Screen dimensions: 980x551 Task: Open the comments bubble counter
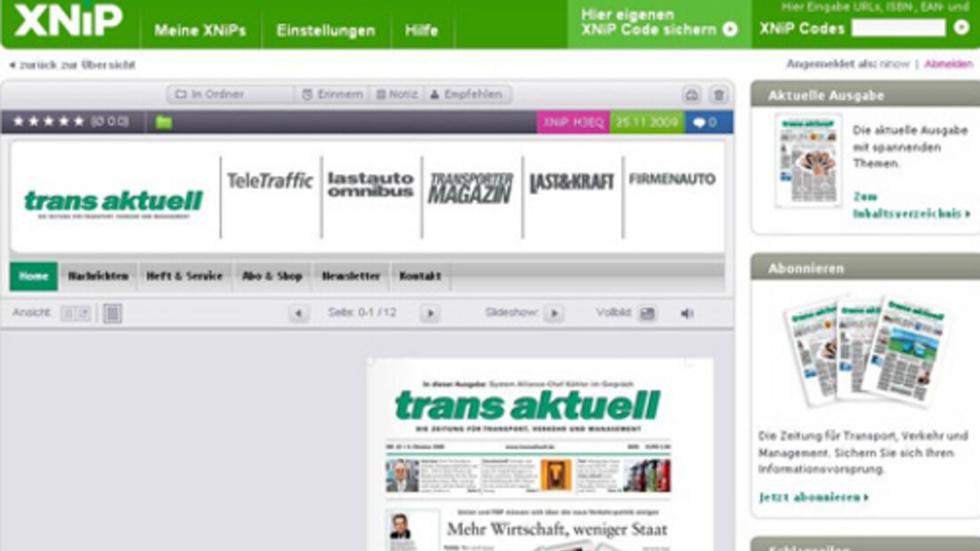[706, 122]
